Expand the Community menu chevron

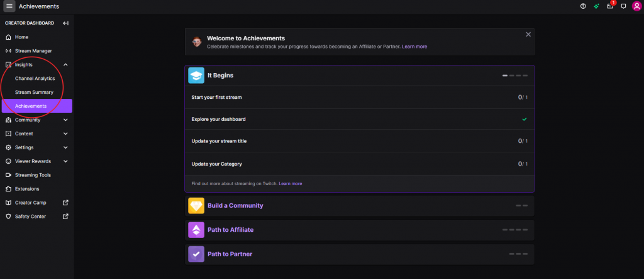coord(65,120)
